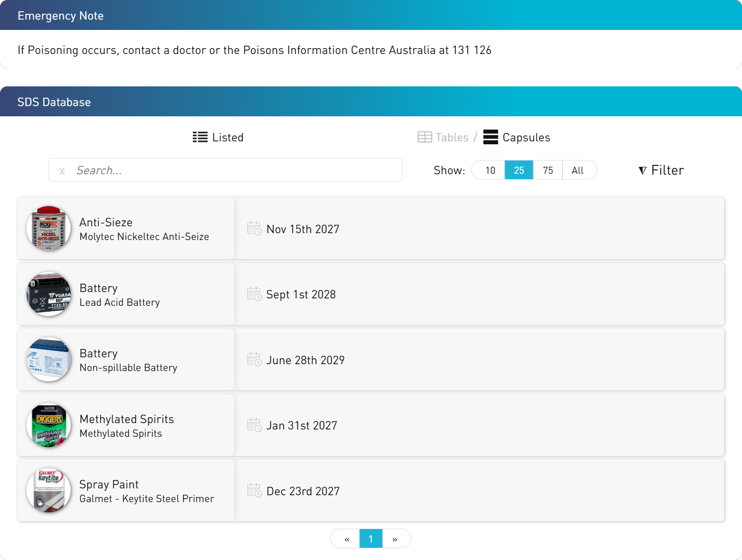
Task: Click into the Search field
Action: 236,170
